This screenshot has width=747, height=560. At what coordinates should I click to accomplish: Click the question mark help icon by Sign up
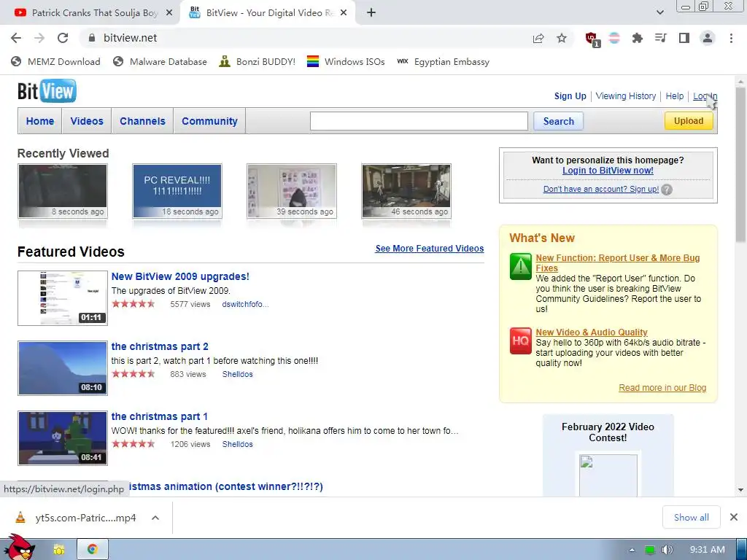(667, 190)
